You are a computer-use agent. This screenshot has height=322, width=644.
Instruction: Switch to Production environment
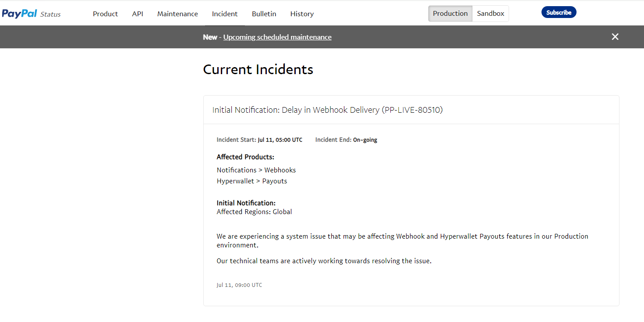point(450,14)
